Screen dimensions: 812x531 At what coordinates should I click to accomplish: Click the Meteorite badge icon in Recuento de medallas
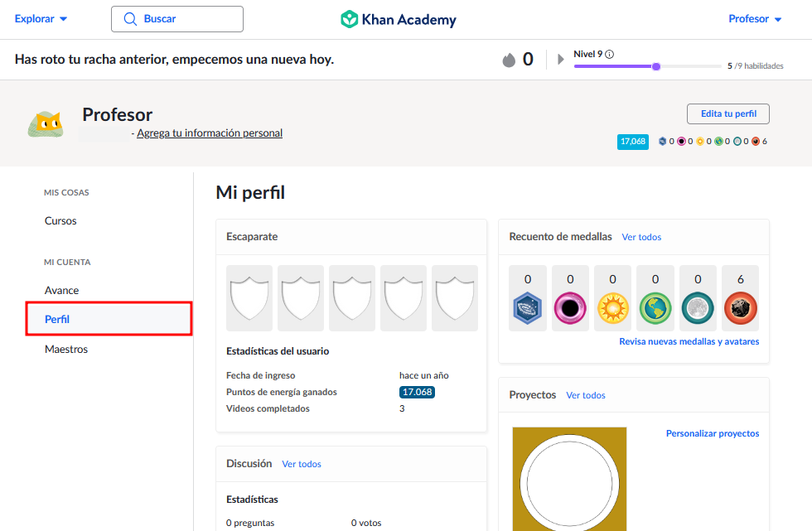point(527,308)
